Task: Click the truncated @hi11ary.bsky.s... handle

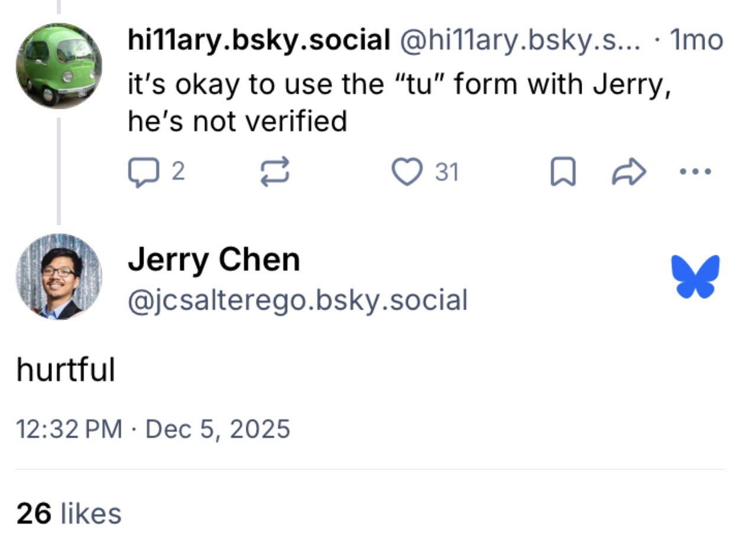Action: (x=520, y=40)
